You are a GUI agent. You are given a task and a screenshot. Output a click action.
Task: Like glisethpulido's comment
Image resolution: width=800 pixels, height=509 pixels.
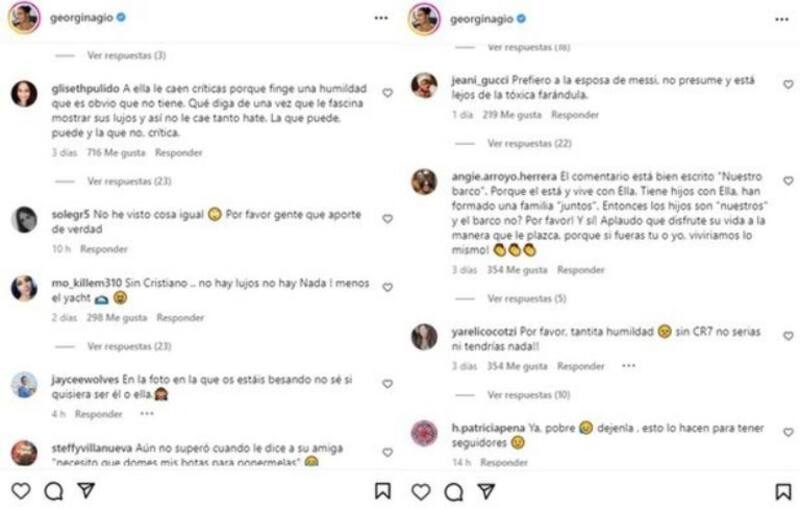388,93
